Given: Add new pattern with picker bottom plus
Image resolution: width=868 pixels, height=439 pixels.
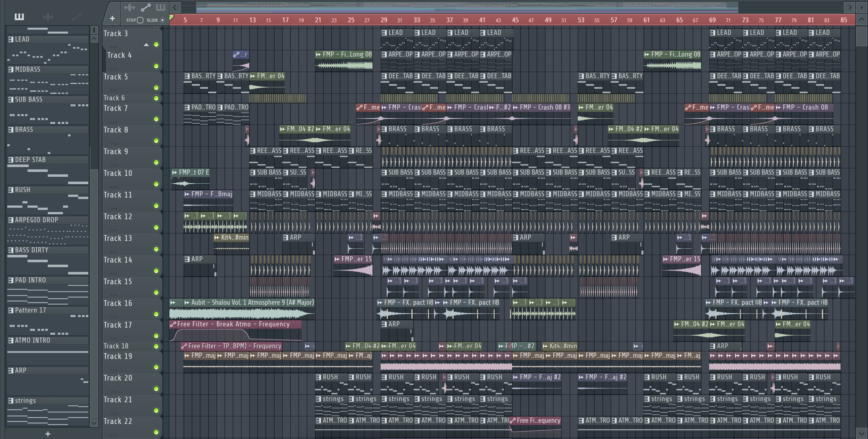Looking at the screenshot, I should pyautogui.click(x=48, y=434).
